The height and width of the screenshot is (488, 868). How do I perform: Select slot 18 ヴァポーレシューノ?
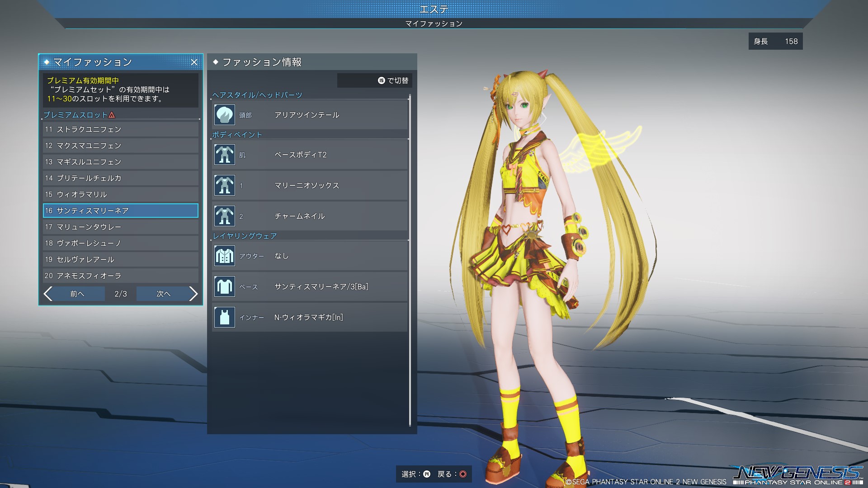[x=121, y=243]
